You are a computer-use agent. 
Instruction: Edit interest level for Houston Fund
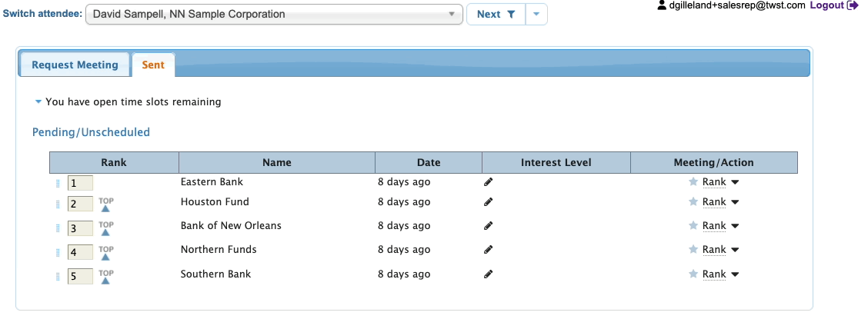[488, 202]
